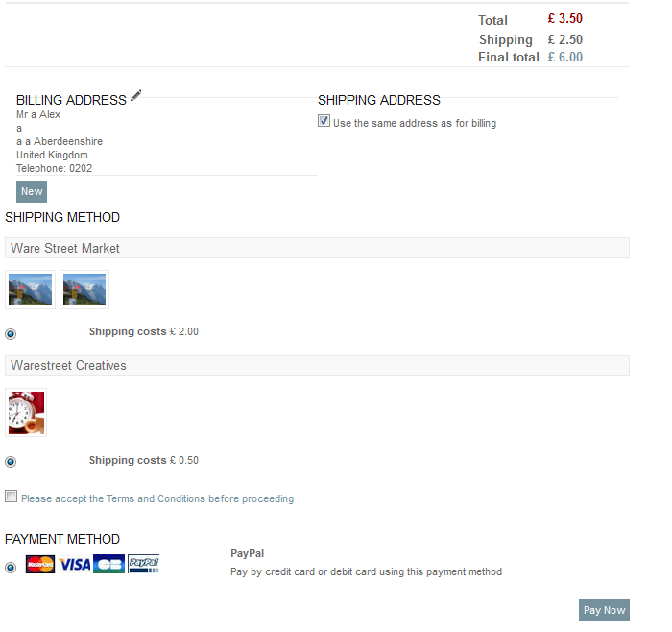Click the Final total amount

coord(565,57)
